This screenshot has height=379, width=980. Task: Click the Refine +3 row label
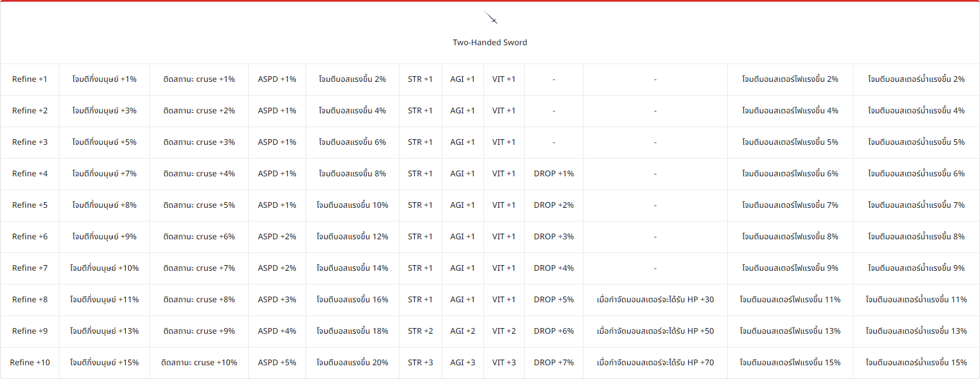point(30,142)
